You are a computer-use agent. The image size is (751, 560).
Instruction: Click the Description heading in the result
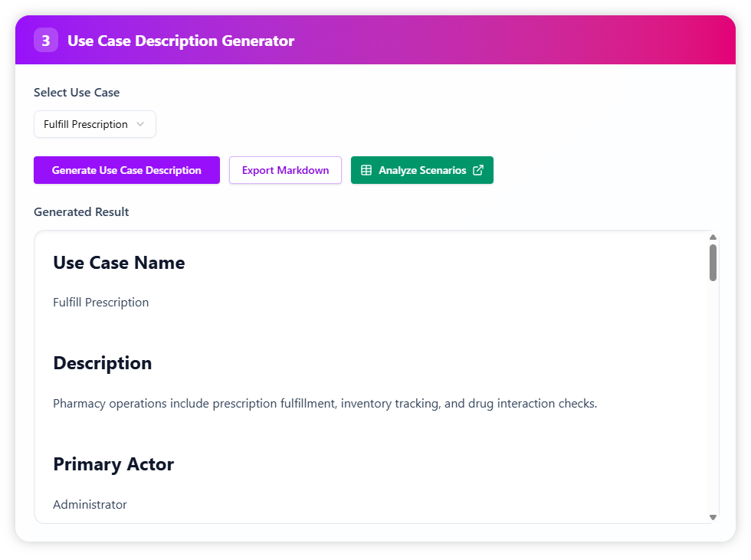102,363
